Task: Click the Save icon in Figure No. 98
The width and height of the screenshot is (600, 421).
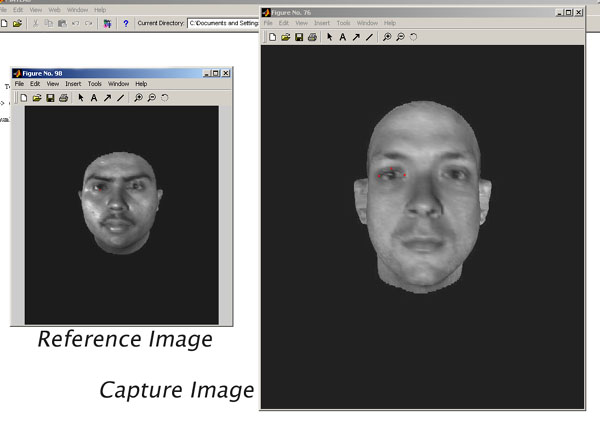Action: pos(50,98)
